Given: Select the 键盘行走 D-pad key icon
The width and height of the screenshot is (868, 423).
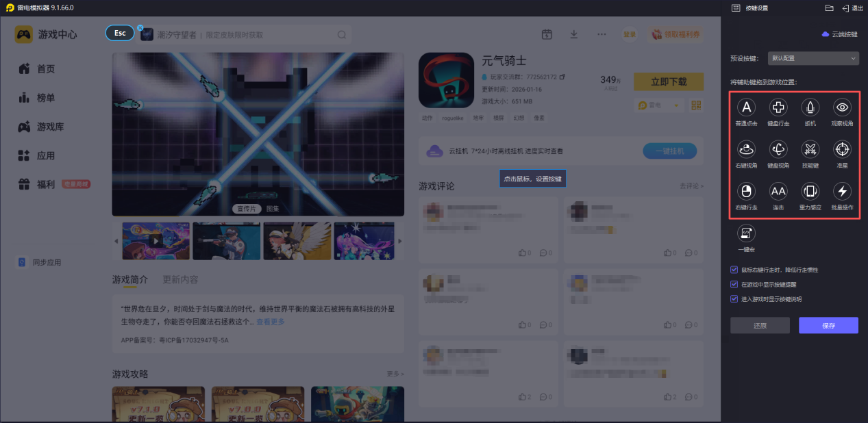Looking at the screenshot, I should 778,107.
